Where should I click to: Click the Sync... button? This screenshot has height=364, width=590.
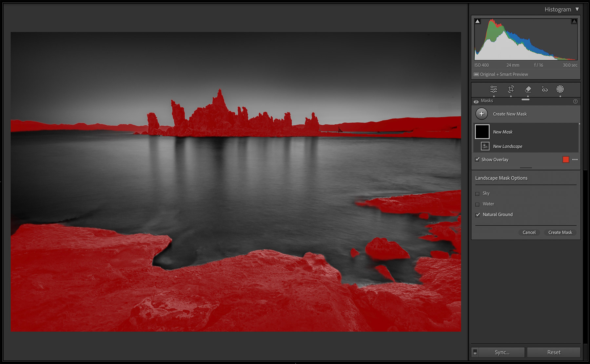pos(502,352)
